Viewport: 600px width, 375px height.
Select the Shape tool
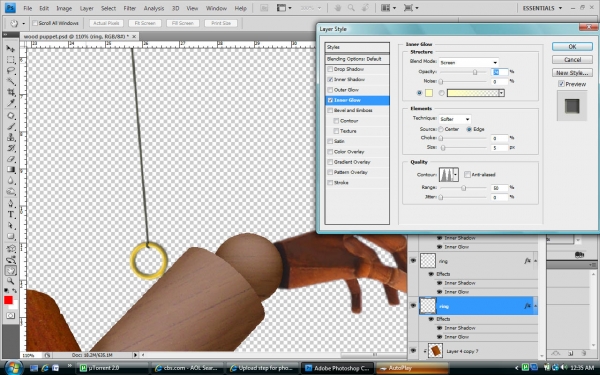click(x=10, y=236)
